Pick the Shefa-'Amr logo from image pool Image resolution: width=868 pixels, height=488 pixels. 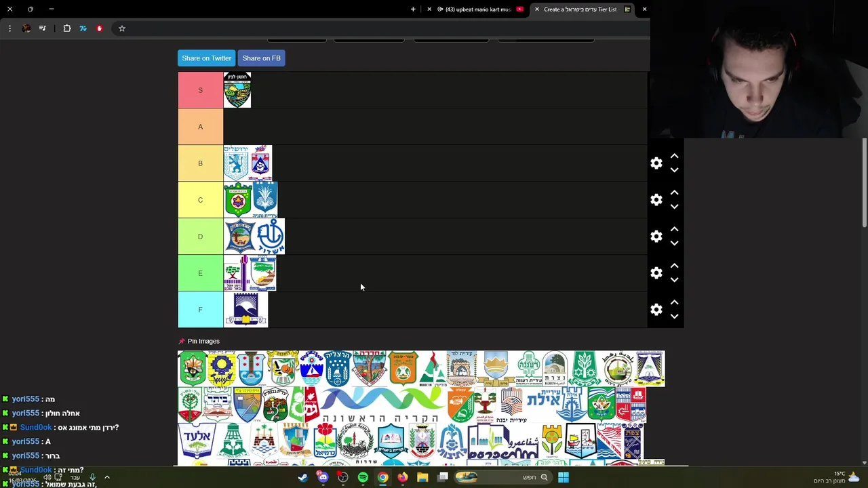(x=502, y=442)
